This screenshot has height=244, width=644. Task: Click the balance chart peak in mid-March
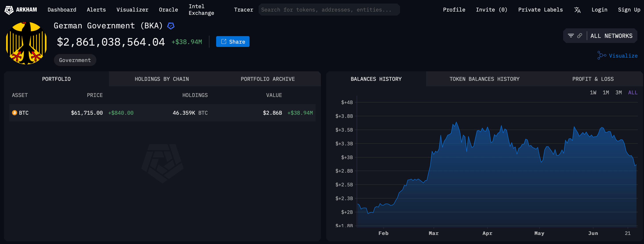click(456, 122)
